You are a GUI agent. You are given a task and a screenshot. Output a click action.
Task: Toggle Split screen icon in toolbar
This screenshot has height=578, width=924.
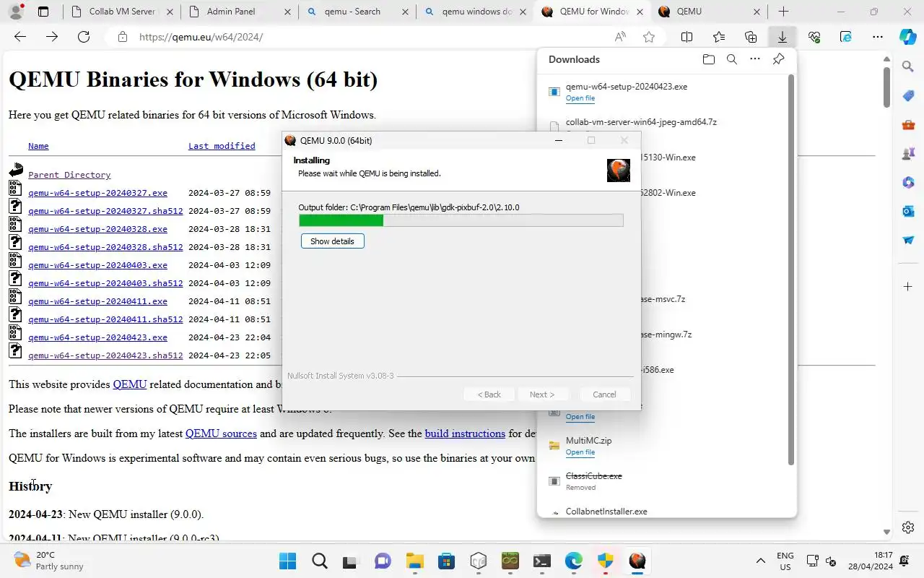click(687, 37)
